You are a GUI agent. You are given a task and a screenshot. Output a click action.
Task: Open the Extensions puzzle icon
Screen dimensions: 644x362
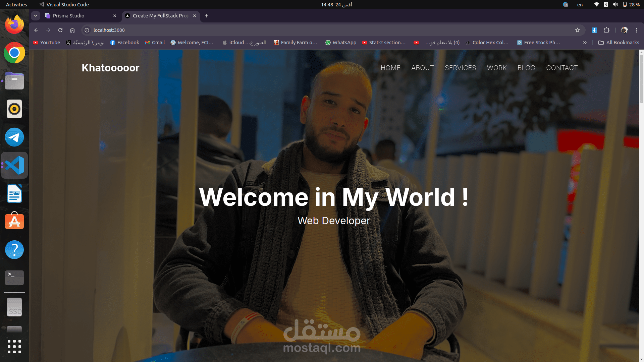point(606,30)
